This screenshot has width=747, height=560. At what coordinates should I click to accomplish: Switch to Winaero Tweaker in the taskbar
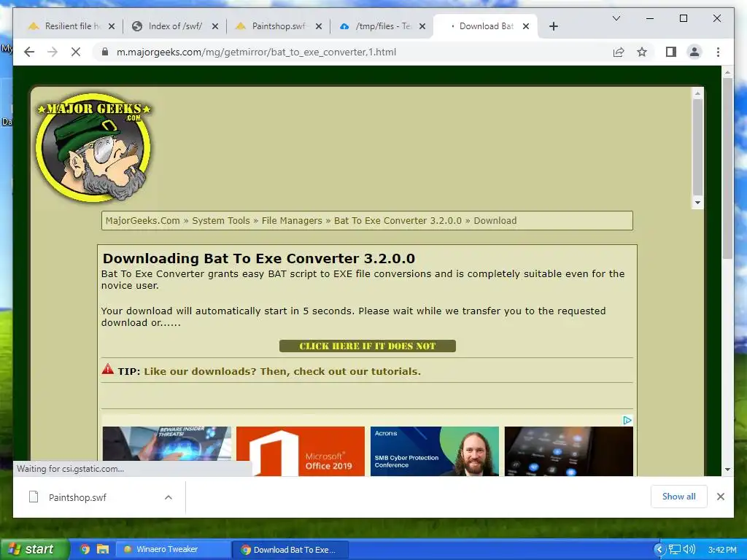click(x=174, y=549)
